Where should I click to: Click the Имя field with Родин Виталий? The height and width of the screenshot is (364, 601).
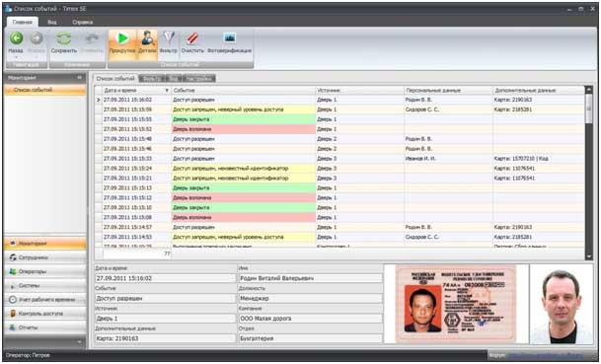tap(311, 278)
